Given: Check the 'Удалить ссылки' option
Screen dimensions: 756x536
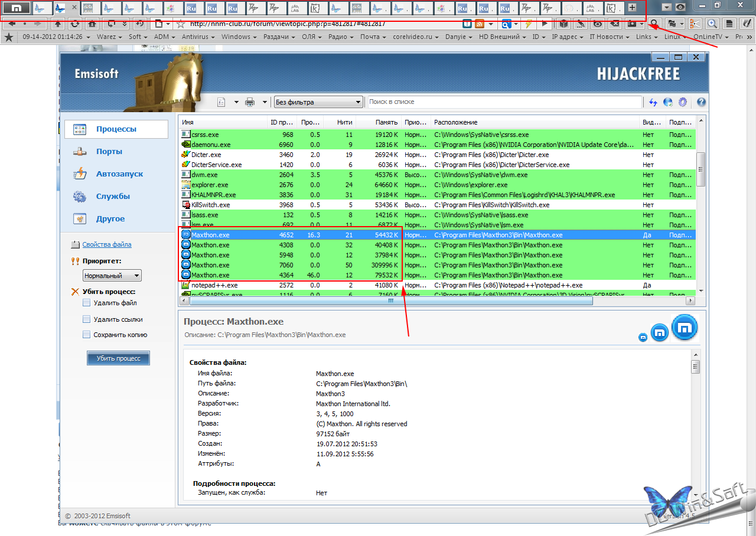Looking at the screenshot, I should coord(87,319).
